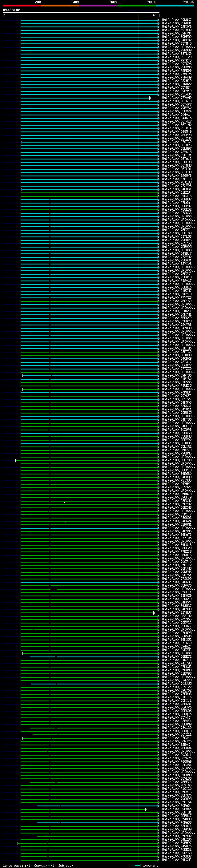Image resolution: width=197 pixels, height=868 pixels.
Task: Select the UniRef100_A9RVN0 label
Action: (176, 67)
